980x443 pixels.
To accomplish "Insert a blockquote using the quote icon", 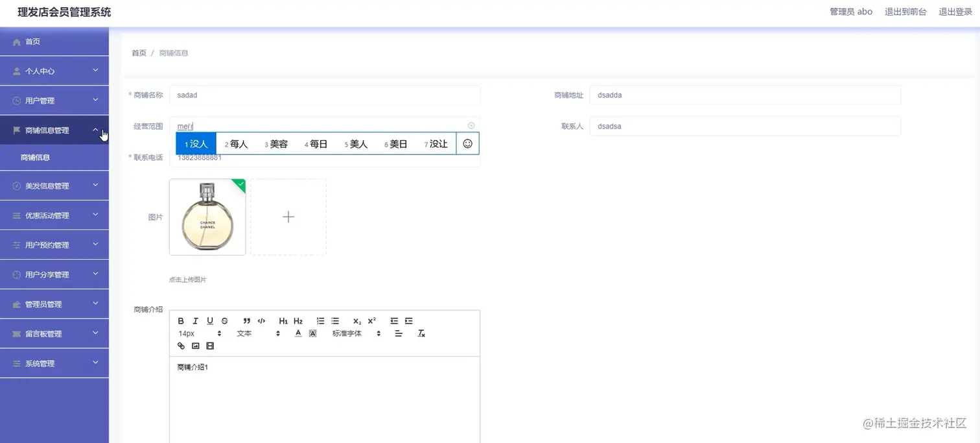I will coord(247,321).
